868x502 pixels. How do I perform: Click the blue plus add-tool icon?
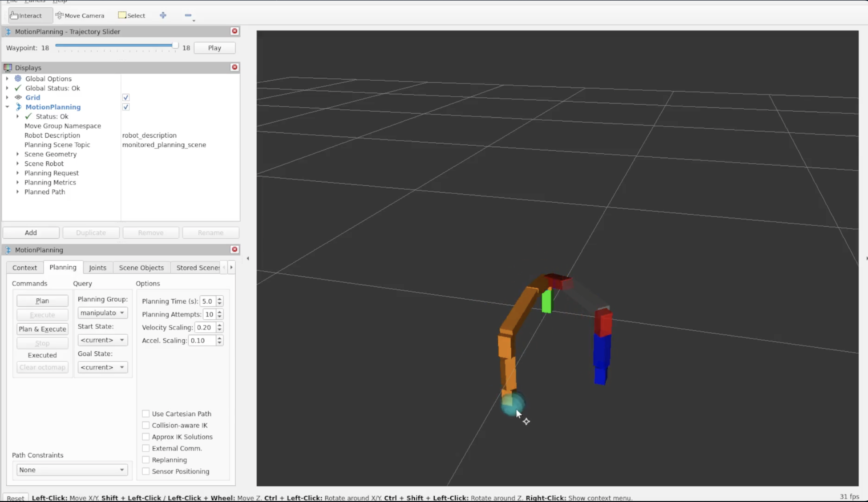click(x=163, y=15)
